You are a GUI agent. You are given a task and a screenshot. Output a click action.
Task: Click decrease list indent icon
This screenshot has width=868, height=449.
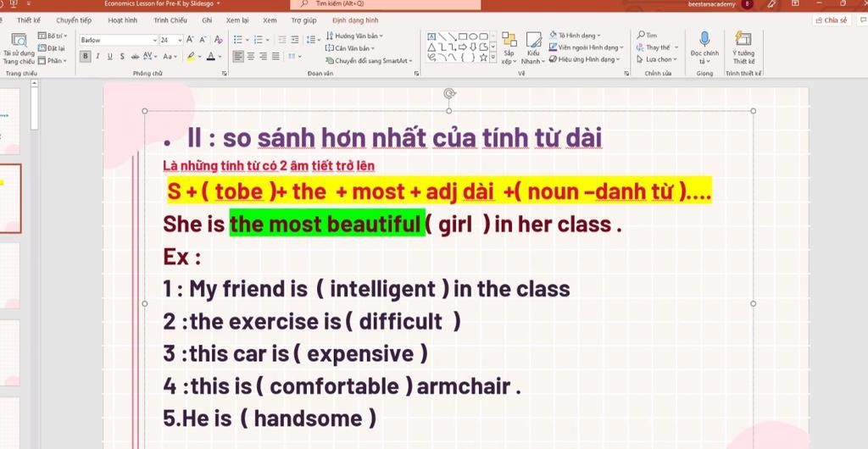click(x=281, y=40)
